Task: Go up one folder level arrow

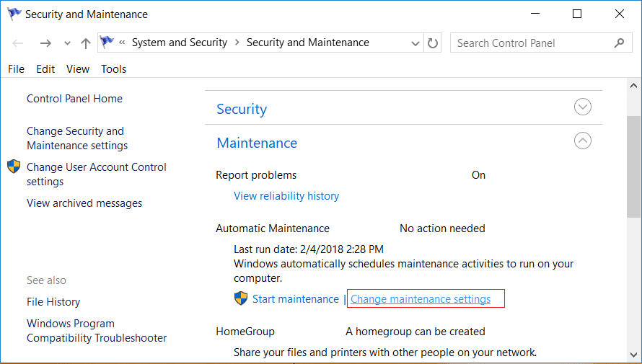Action: tap(86, 43)
